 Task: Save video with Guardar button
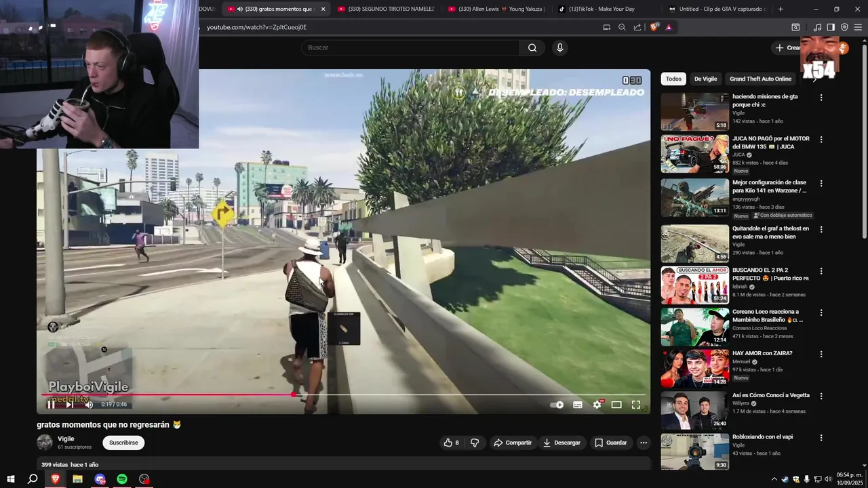click(611, 443)
